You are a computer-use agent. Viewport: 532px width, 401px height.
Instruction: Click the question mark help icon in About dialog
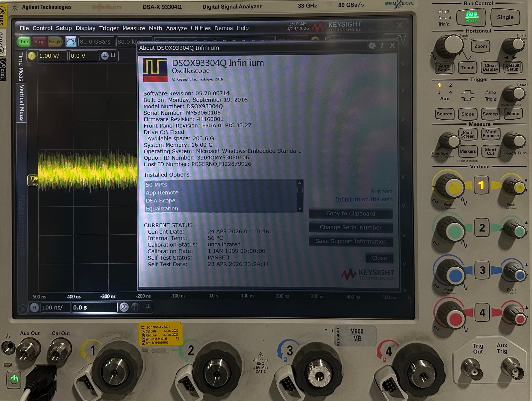coord(382,46)
